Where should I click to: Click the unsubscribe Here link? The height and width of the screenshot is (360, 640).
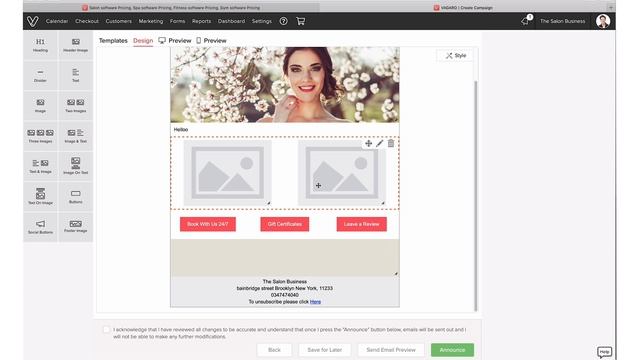tap(315, 302)
